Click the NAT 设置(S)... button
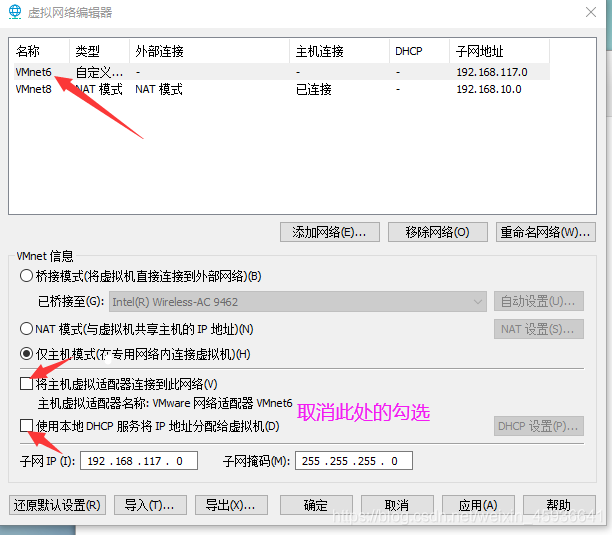The height and width of the screenshot is (535, 612). pyautogui.click(x=539, y=329)
